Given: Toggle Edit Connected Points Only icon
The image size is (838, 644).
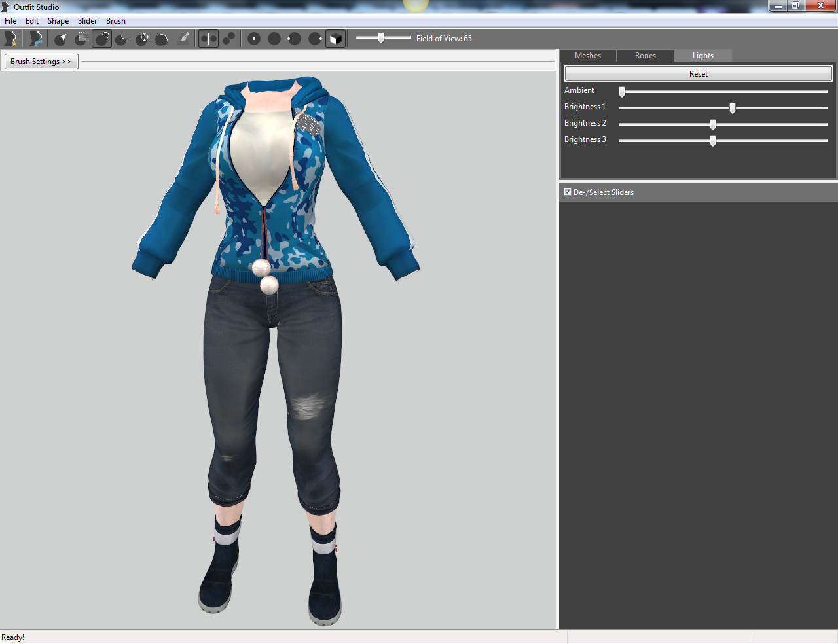Looking at the screenshot, I should click(228, 39).
